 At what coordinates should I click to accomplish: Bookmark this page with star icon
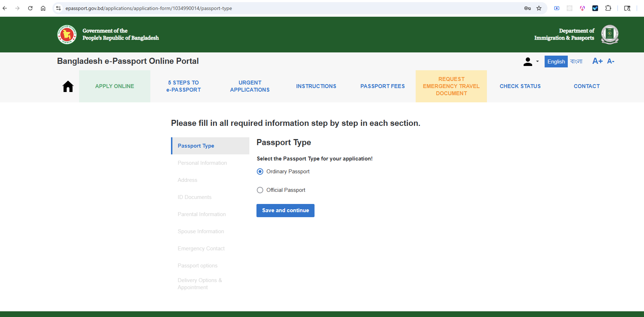point(539,8)
